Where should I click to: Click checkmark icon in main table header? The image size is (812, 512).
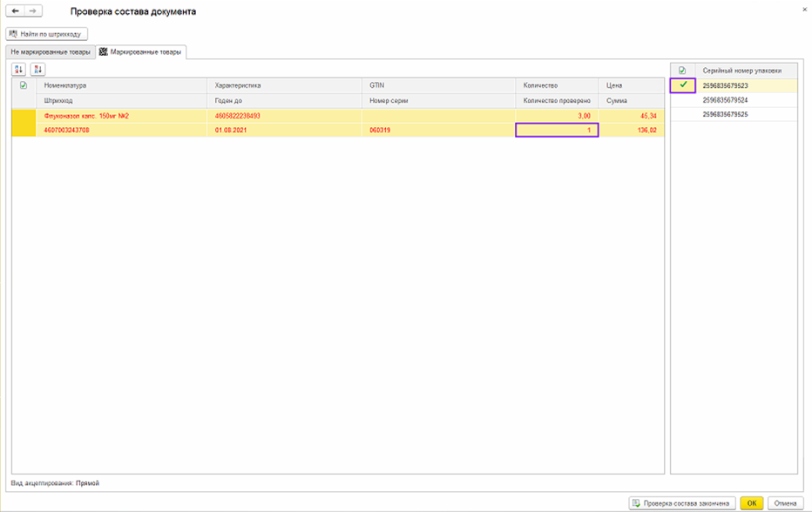click(x=24, y=85)
